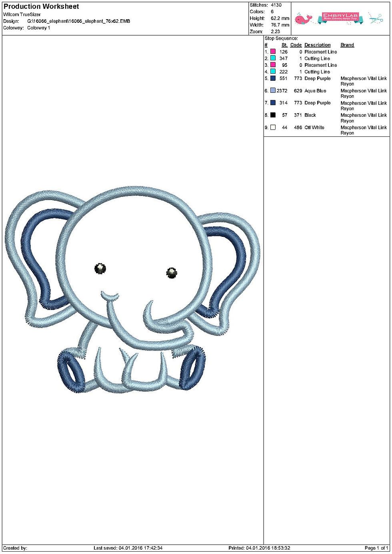Select the Aqua Blue swatch at stop 6
This screenshot has height=554, width=392.
click(272, 91)
